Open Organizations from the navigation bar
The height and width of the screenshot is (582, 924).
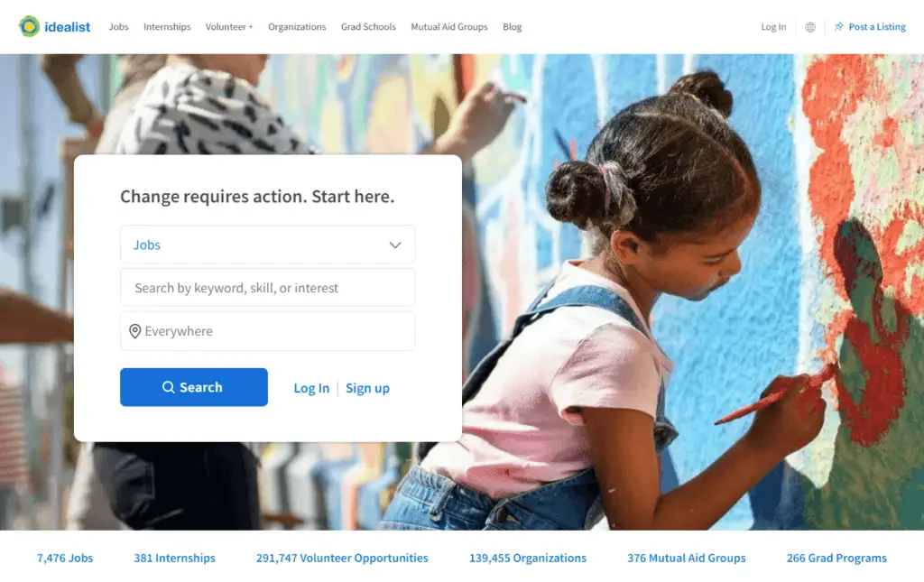coord(297,27)
